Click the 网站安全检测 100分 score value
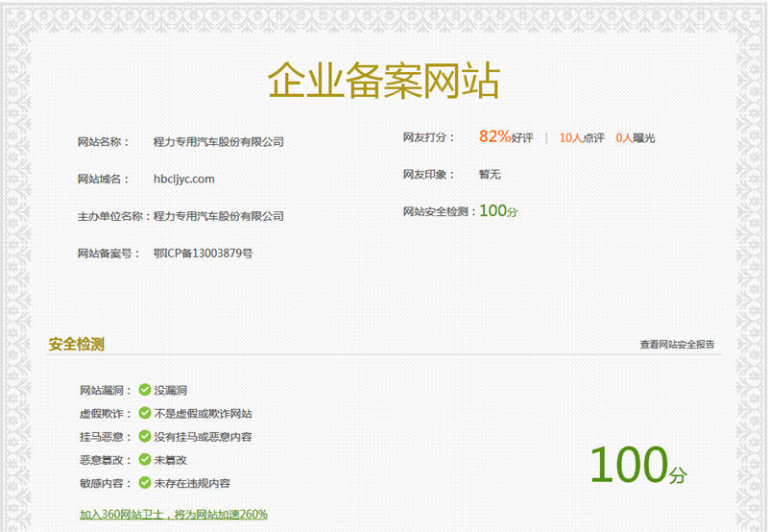Viewport: 768px width, 532px height. (498, 211)
